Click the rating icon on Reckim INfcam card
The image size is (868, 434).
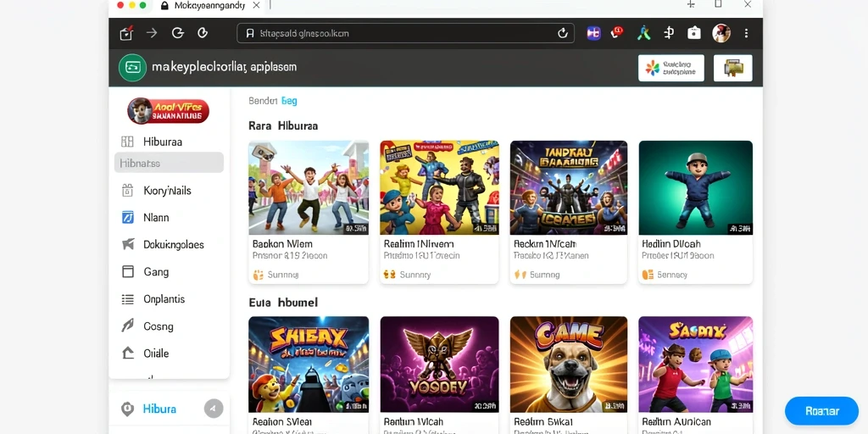pos(520,275)
